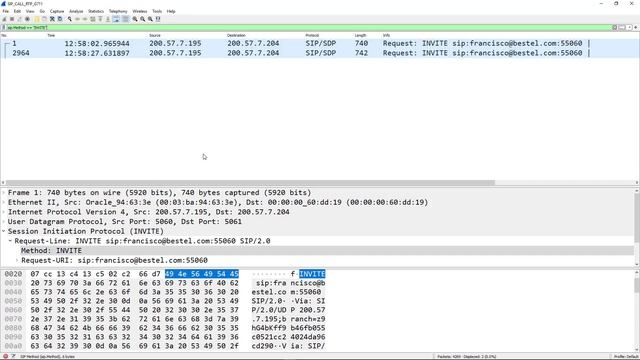Clear the display filter field

tap(614, 27)
